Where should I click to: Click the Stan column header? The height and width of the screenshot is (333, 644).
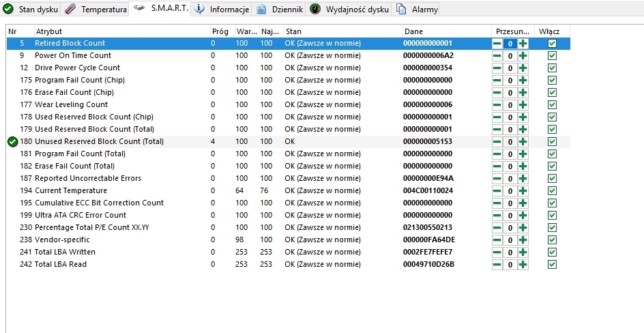coord(343,31)
